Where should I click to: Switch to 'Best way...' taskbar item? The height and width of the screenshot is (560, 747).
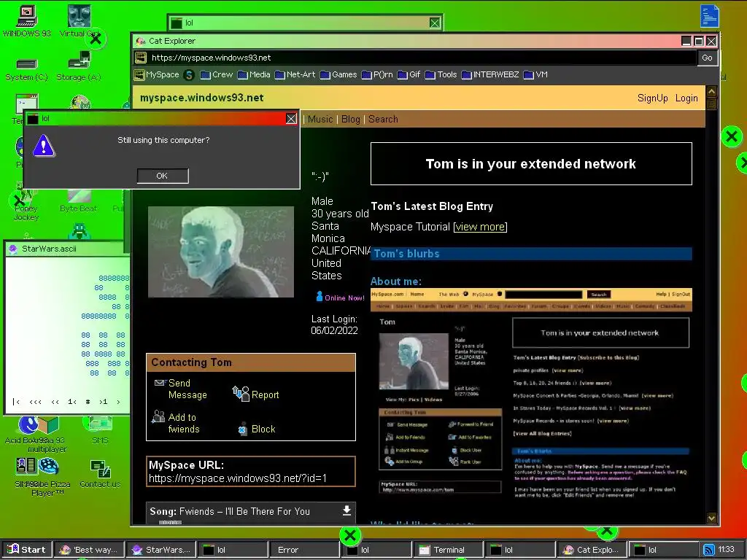(x=89, y=550)
